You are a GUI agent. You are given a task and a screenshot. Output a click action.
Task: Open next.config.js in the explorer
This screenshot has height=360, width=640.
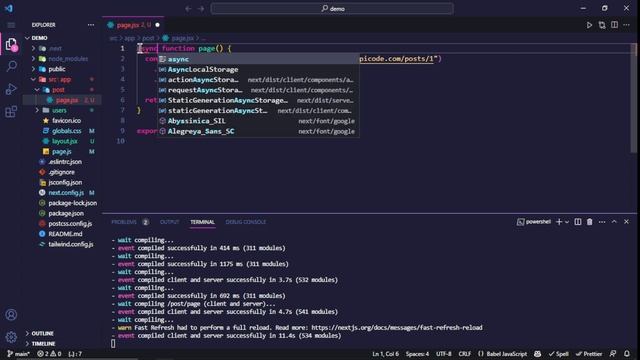point(66,193)
